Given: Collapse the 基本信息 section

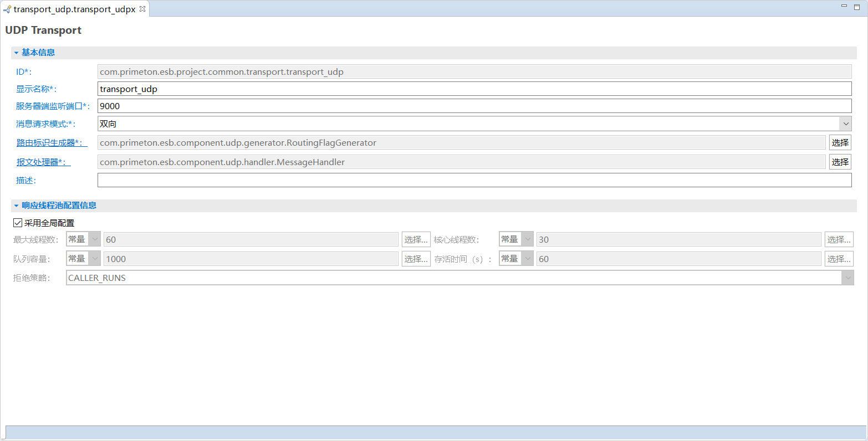Looking at the screenshot, I should [x=17, y=53].
